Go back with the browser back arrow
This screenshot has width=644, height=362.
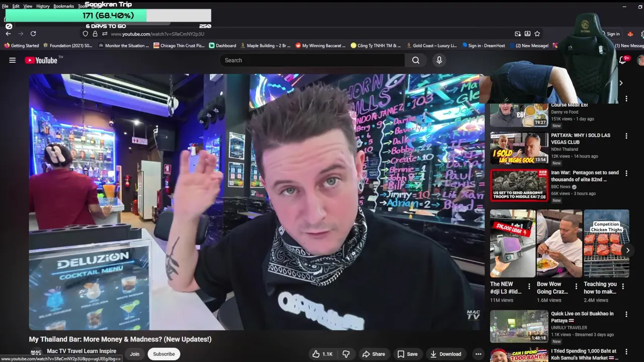(x=8, y=34)
